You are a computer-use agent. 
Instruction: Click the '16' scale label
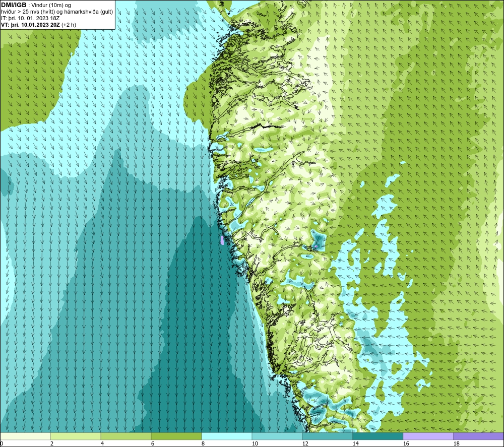pos(406,444)
